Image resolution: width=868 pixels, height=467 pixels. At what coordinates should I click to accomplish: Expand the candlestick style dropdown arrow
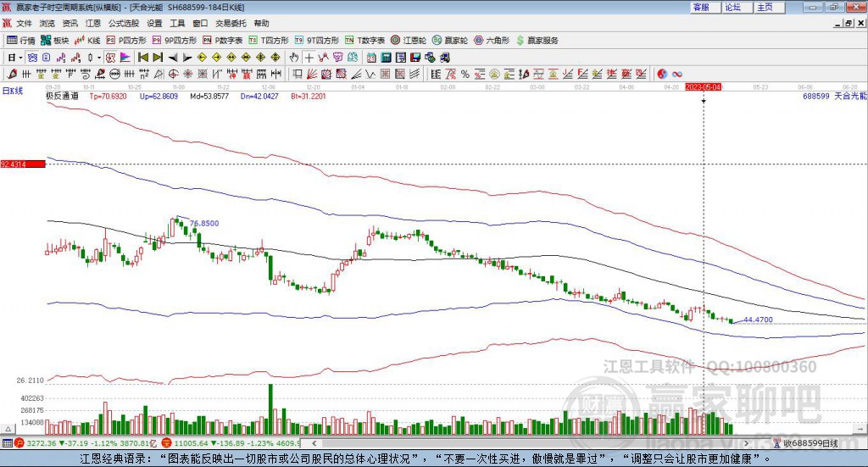tap(99, 58)
